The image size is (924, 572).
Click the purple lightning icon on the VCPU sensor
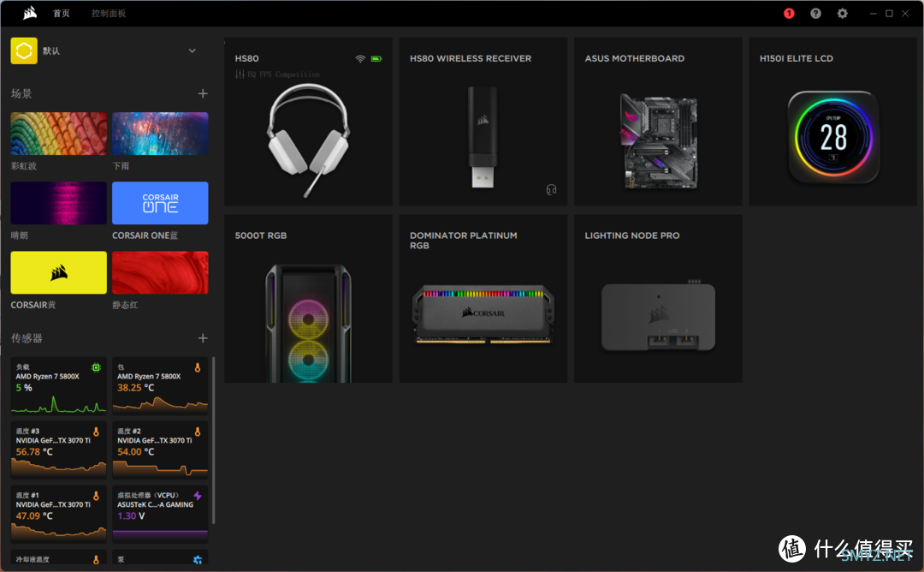(x=198, y=496)
